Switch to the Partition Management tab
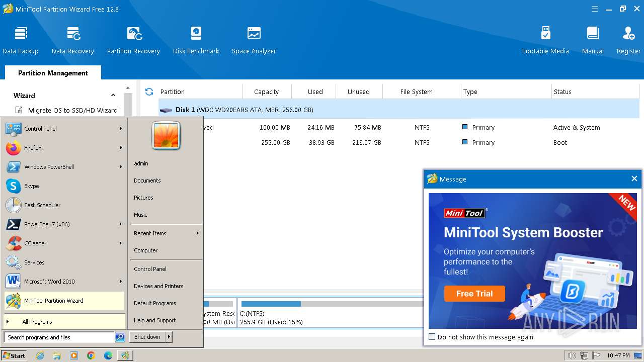 pyautogui.click(x=53, y=73)
